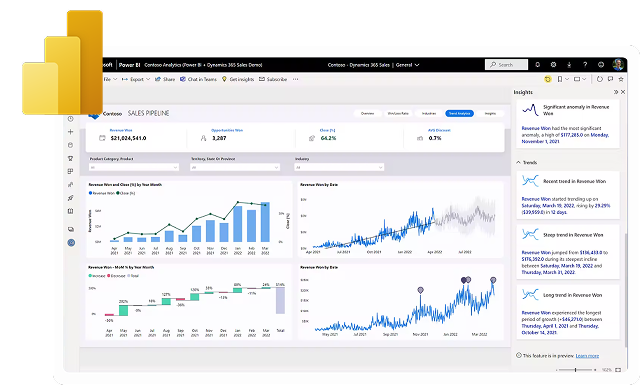Open the Learn book icon in left sidebar
Image resolution: width=640 pixels, height=385 pixels.
point(71,211)
